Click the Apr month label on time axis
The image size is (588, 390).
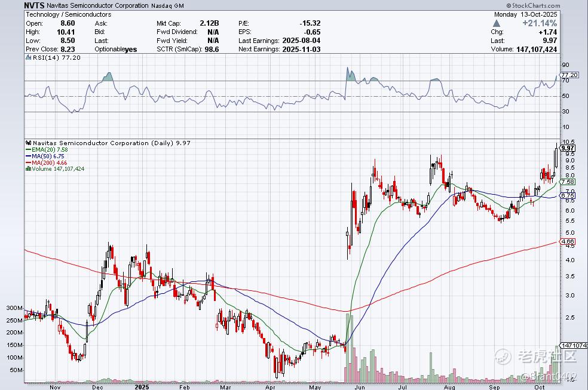point(270,387)
